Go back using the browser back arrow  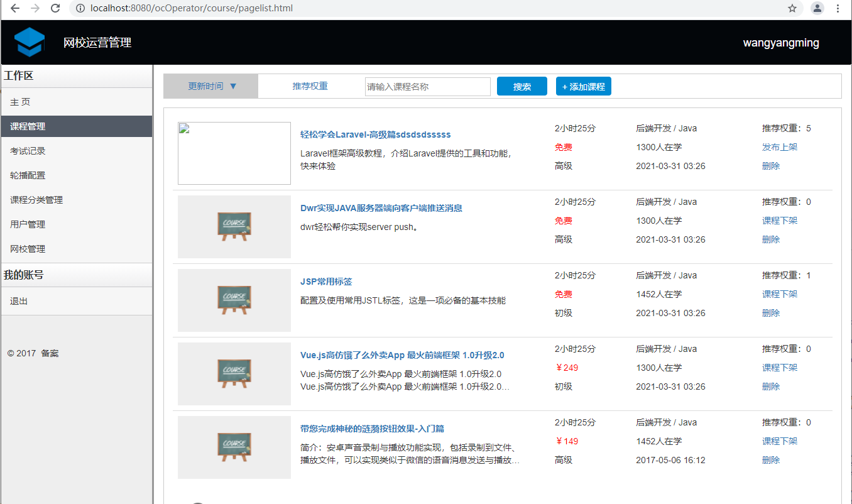(15, 9)
